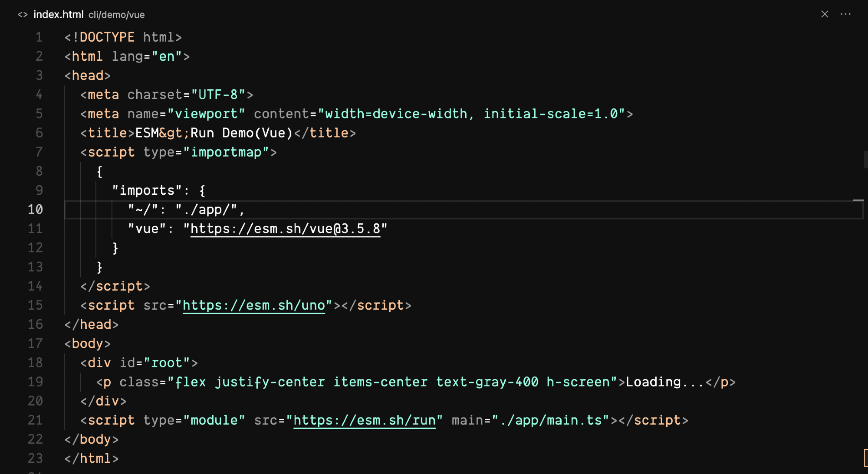Image resolution: width=868 pixels, height=474 pixels.
Task: Click the lang="en" attribute value
Action: point(167,56)
